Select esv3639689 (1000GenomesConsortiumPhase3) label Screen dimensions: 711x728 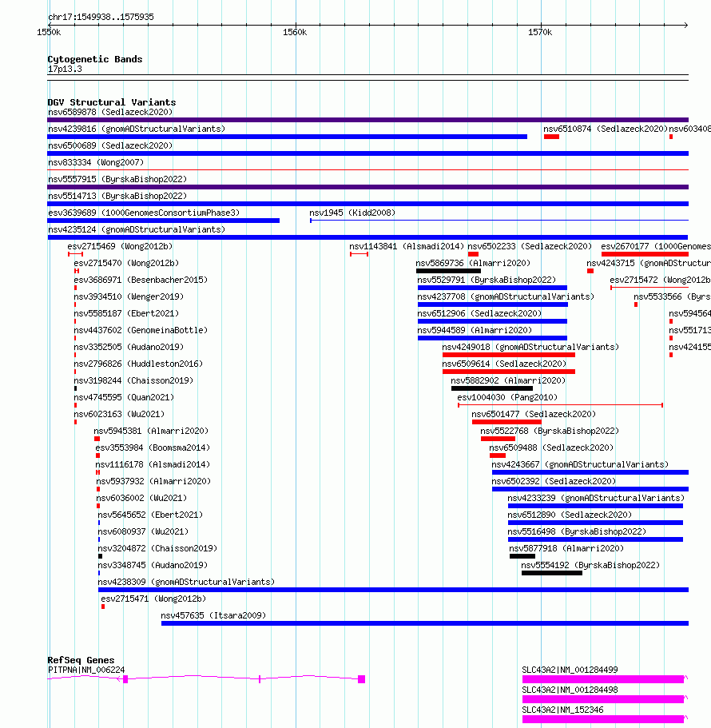pyautogui.click(x=144, y=213)
